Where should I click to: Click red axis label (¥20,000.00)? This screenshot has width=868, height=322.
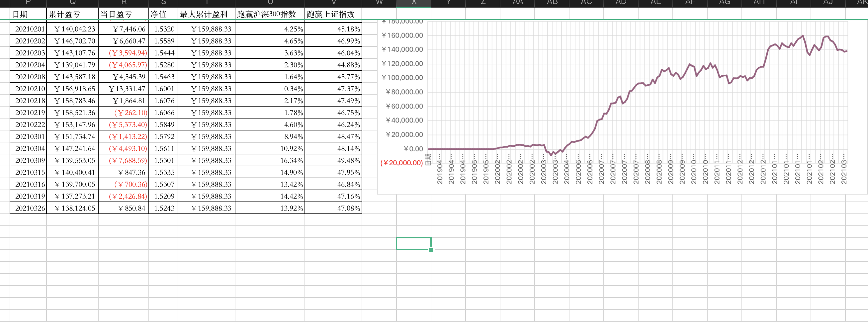(401, 163)
